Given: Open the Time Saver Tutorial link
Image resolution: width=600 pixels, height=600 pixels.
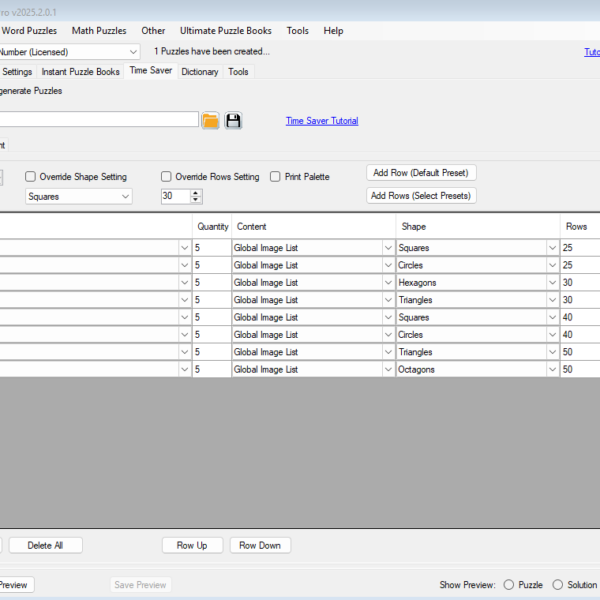Looking at the screenshot, I should [x=321, y=121].
